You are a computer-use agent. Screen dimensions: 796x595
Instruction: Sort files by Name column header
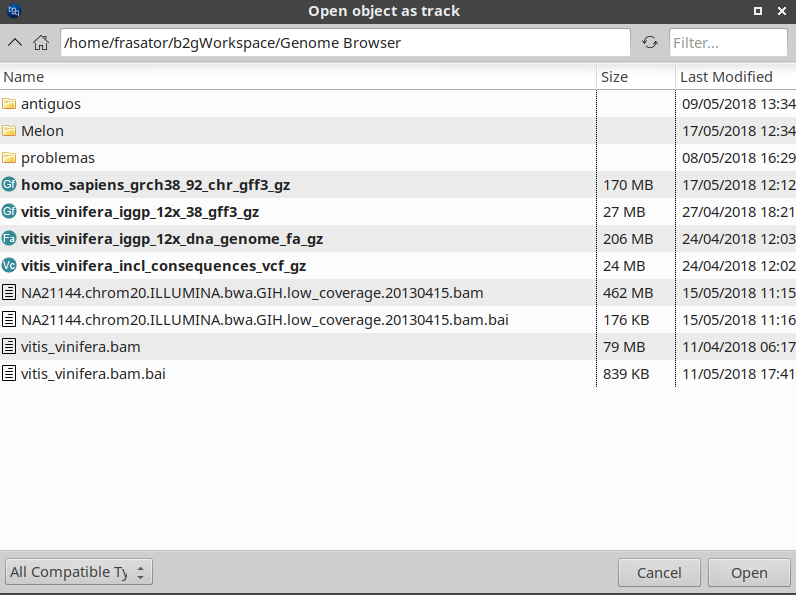[24, 77]
